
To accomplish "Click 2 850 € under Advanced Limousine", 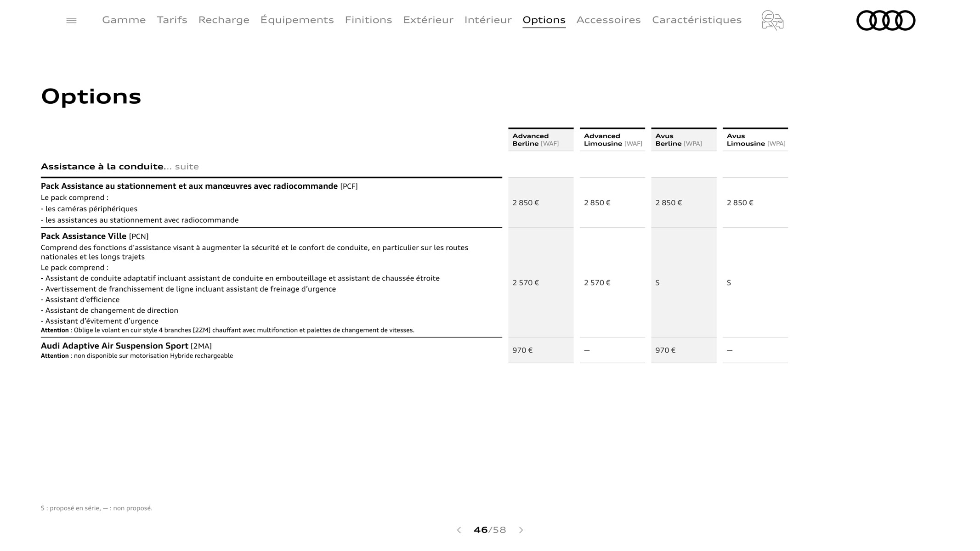I will pyautogui.click(x=597, y=202).
